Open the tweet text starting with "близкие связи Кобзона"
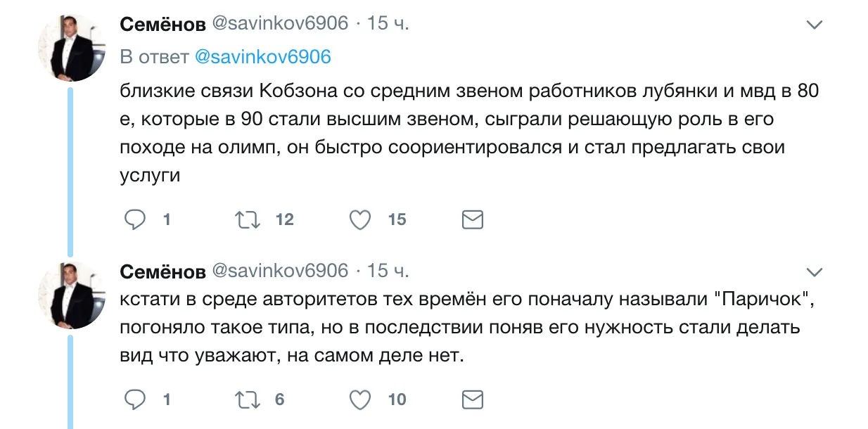This screenshot has height=429, width=868. (x=464, y=134)
